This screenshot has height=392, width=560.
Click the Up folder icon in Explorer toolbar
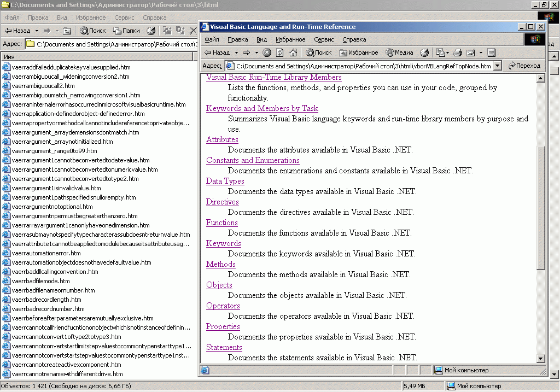(67, 31)
